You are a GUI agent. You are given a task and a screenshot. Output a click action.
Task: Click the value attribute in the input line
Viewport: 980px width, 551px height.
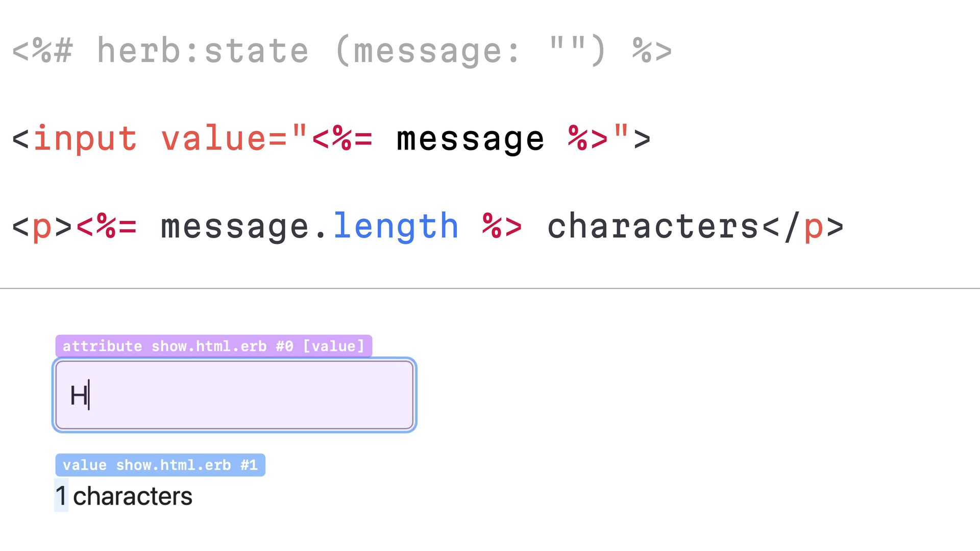coord(213,139)
